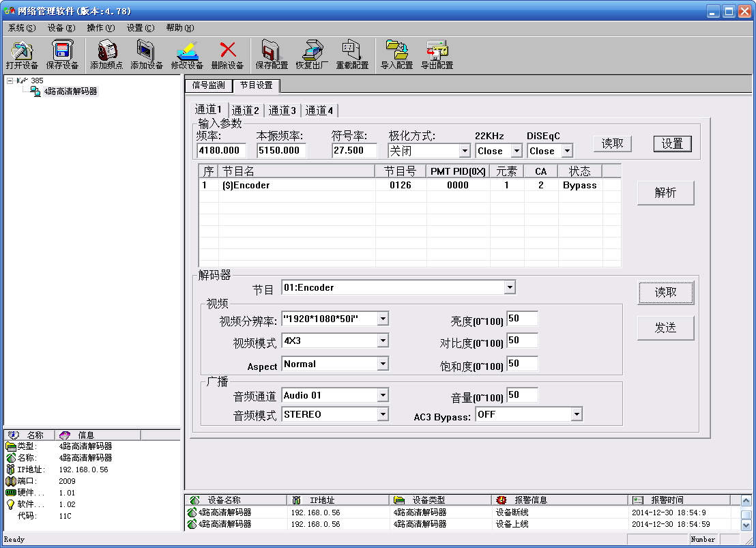756x548 pixels.
Task: Open the 节目 dropdown showing 01:Encoder
Action: tap(510, 287)
